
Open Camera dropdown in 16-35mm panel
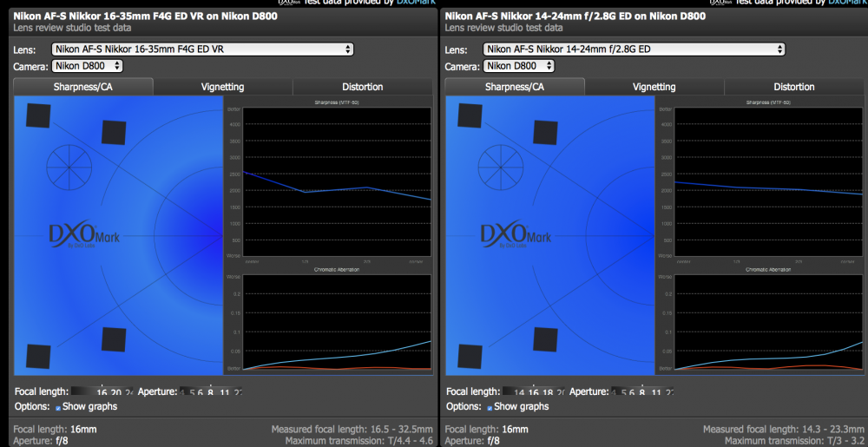[88, 66]
